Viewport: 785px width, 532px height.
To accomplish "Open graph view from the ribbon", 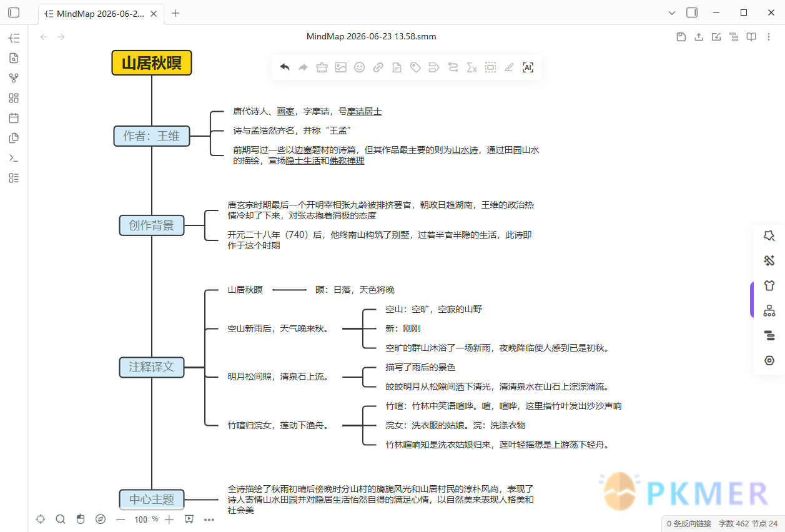I will click(x=14, y=78).
